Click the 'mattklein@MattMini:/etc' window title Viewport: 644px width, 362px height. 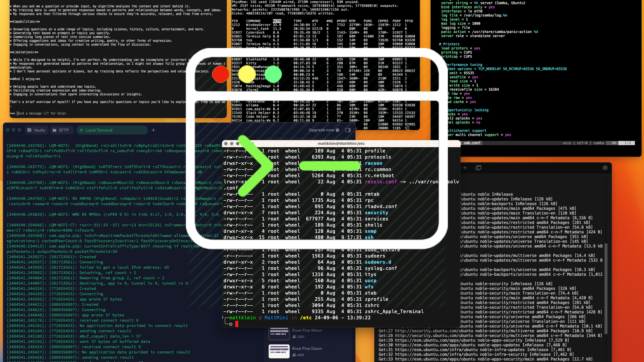click(x=341, y=144)
